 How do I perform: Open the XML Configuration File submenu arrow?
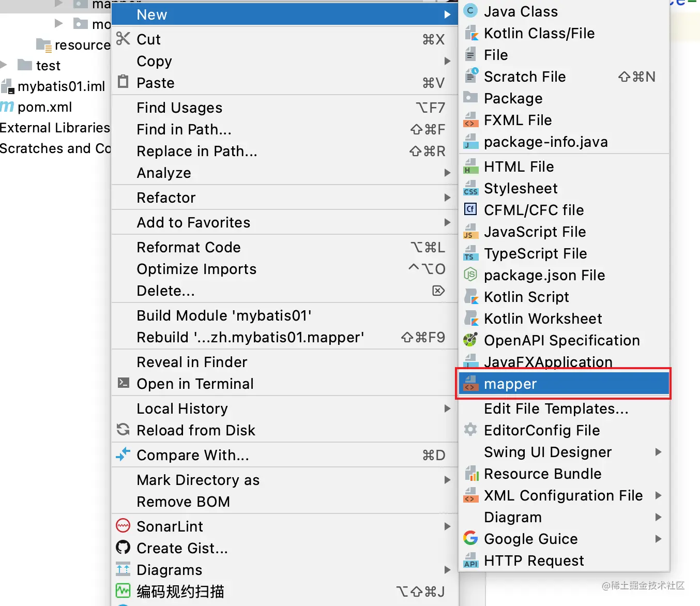pos(658,495)
